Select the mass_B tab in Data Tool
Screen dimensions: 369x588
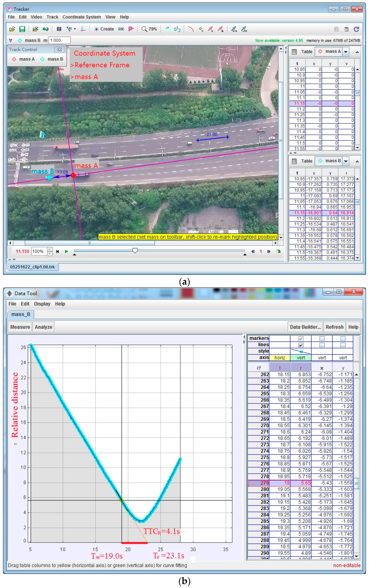21,314
